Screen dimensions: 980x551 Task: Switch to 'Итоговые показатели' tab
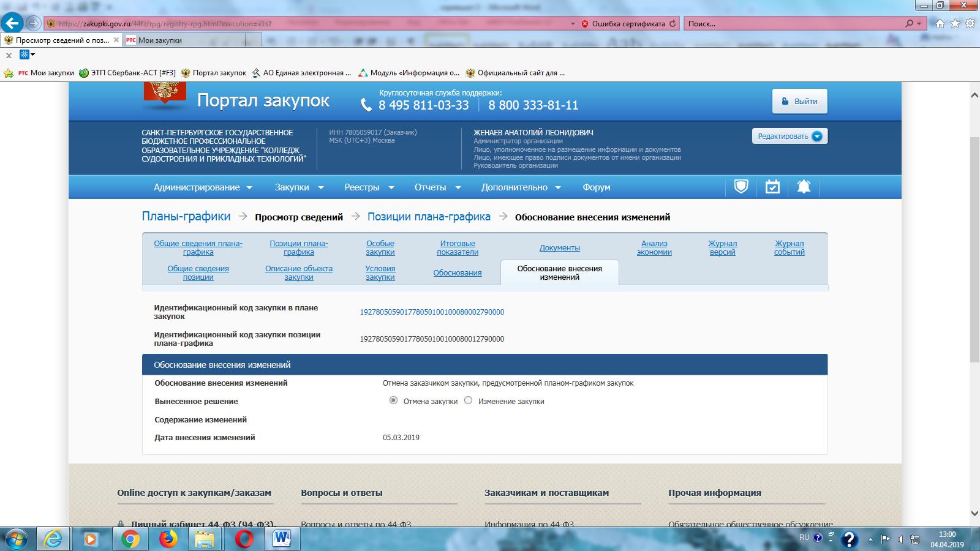pos(458,248)
